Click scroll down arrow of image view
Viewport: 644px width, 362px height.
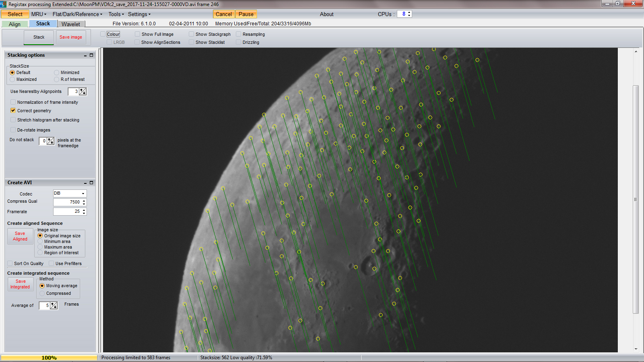point(636,349)
